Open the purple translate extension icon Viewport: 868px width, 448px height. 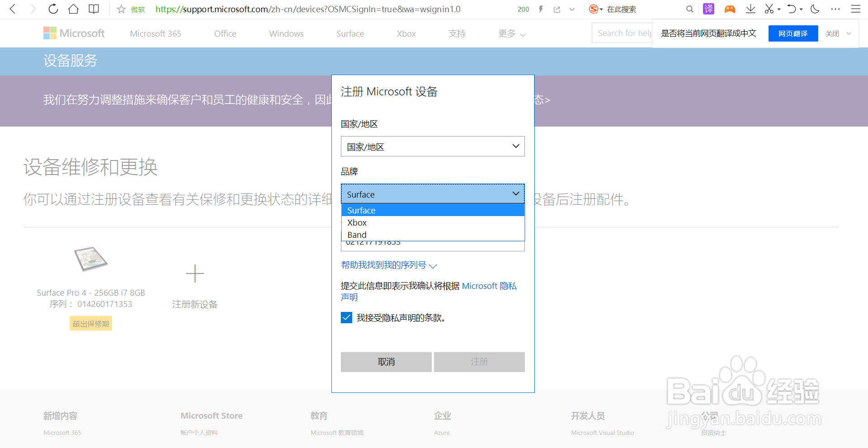tap(709, 9)
